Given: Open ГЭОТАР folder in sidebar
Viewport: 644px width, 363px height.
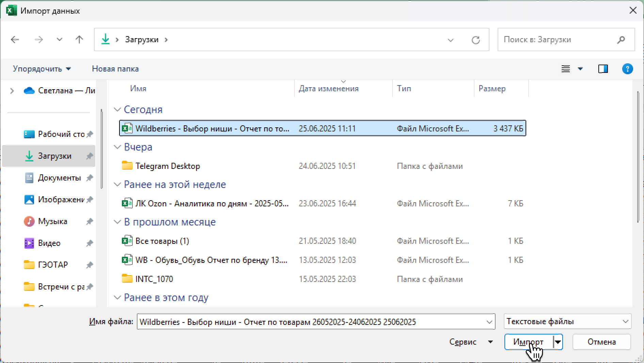Looking at the screenshot, I should (46, 265).
